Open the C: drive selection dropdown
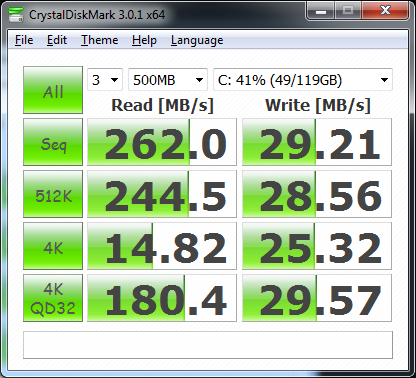Viewport: 416px width, 378px height. (x=303, y=80)
